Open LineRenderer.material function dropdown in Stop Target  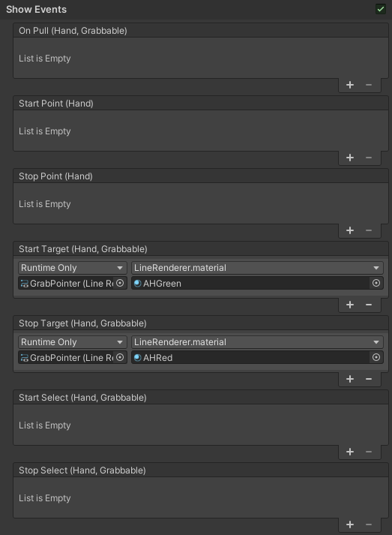(257, 342)
